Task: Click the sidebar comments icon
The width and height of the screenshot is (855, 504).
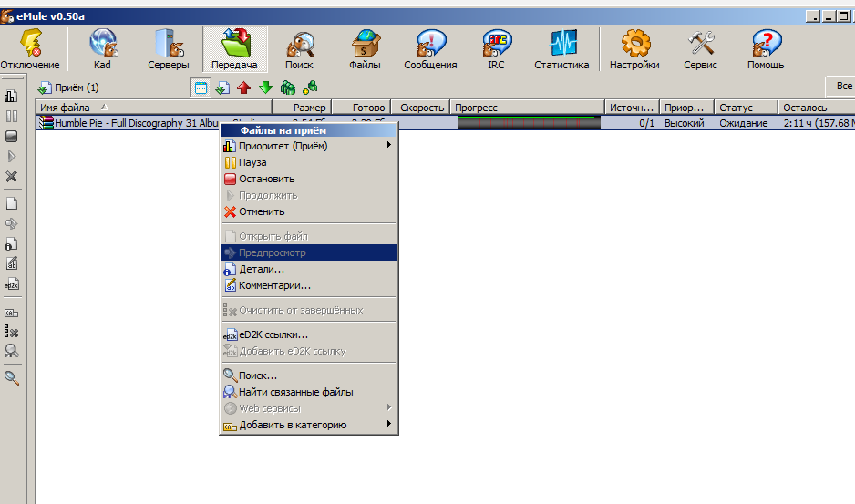Action: [x=12, y=264]
